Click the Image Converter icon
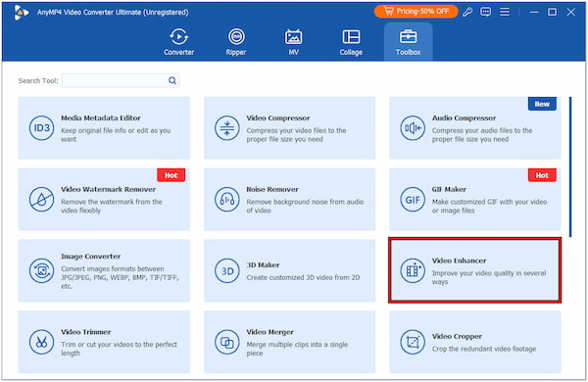 click(x=41, y=270)
